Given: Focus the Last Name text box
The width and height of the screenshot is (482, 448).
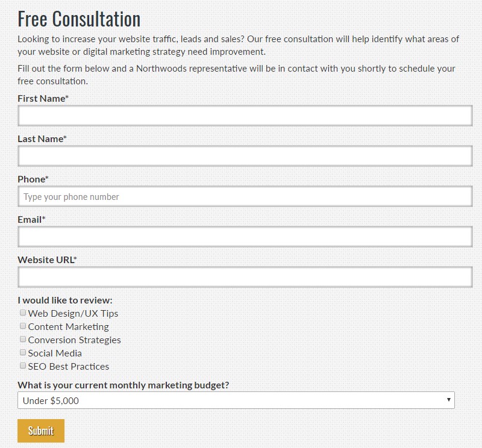Looking at the screenshot, I should (x=245, y=156).
